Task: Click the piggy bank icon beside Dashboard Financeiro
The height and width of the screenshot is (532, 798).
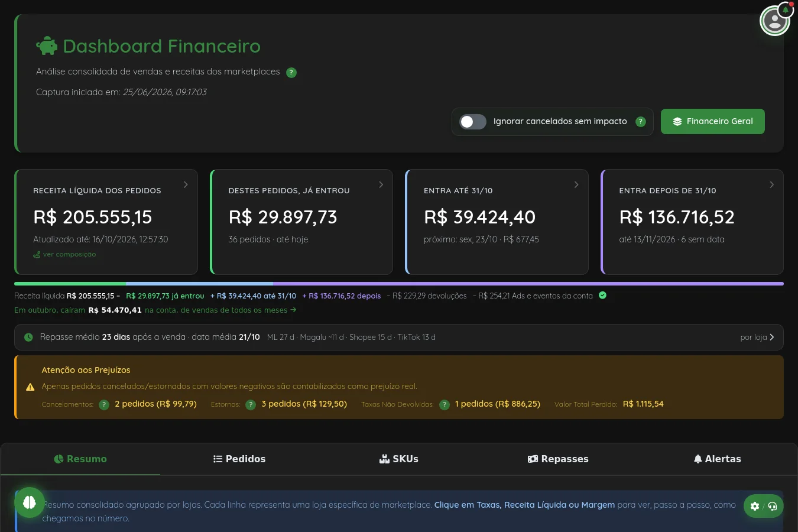Action: [47, 46]
